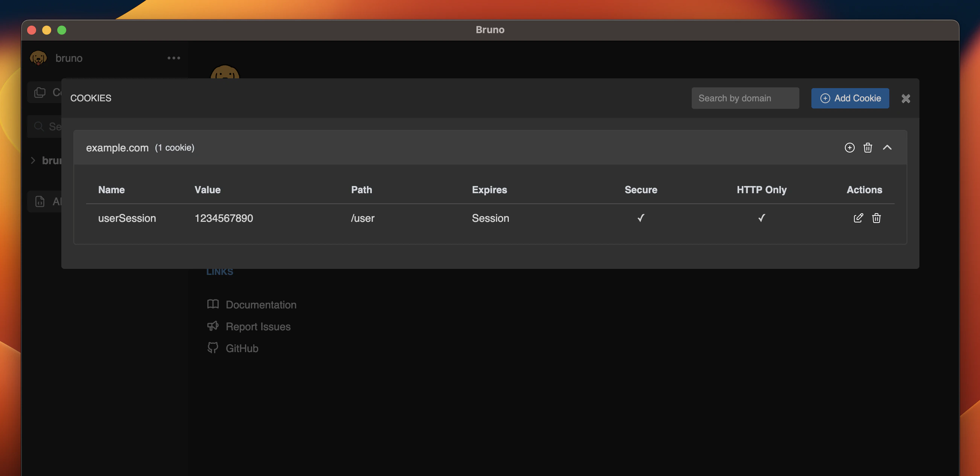Screen dimensions: 980x476
Task: Click the Expires column header
Action: point(489,190)
